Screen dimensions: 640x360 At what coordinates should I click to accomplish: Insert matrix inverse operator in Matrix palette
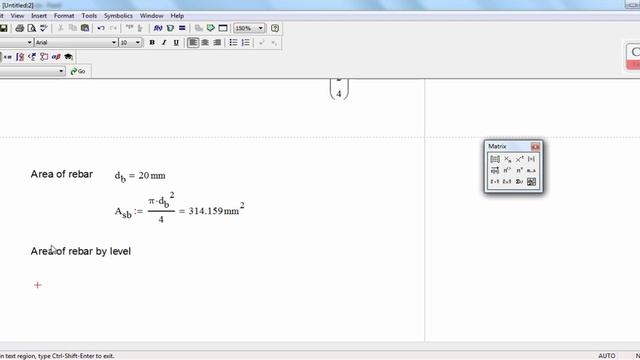pos(519,159)
